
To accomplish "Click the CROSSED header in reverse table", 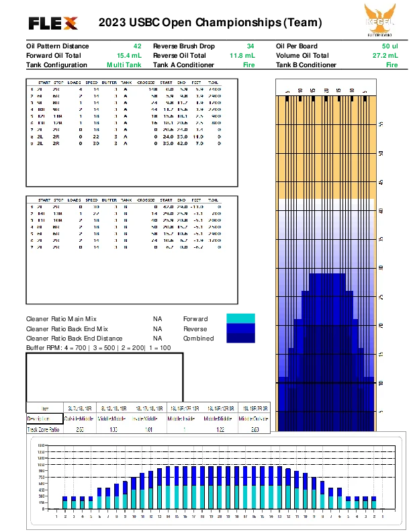I will pyautogui.click(x=146, y=200).
